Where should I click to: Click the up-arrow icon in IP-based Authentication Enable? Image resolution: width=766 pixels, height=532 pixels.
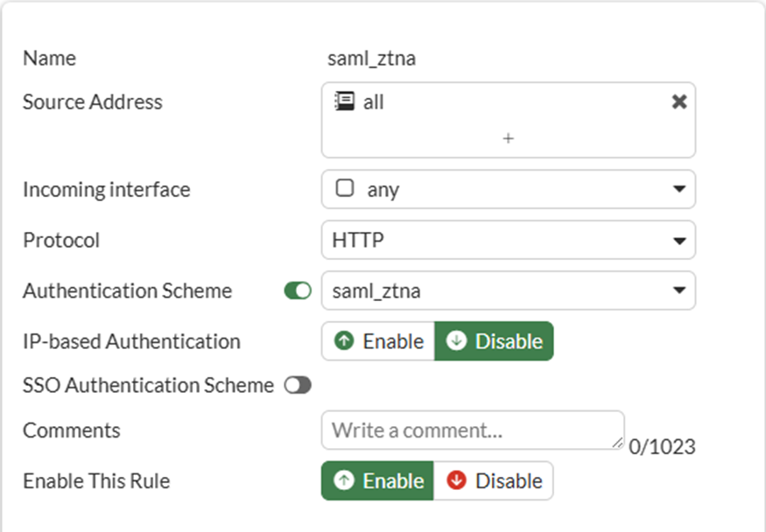[345, 340]
